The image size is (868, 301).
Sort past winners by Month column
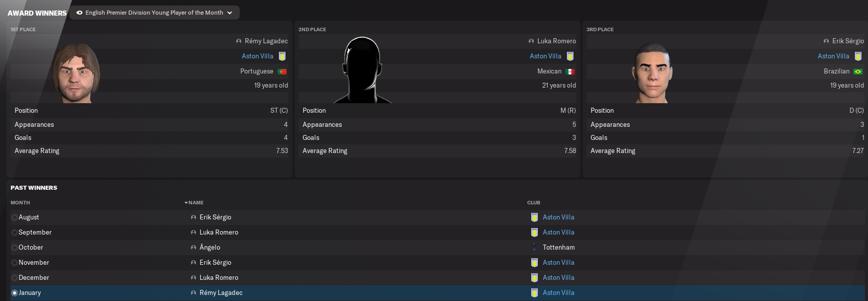coord(20,203)
